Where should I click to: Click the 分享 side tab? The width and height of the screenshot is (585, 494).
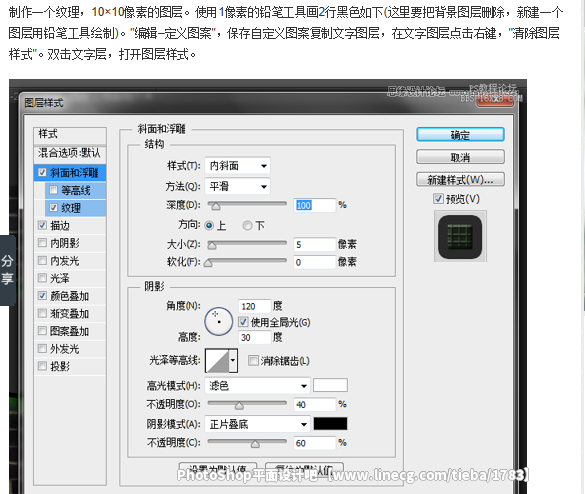click(7, 270)
